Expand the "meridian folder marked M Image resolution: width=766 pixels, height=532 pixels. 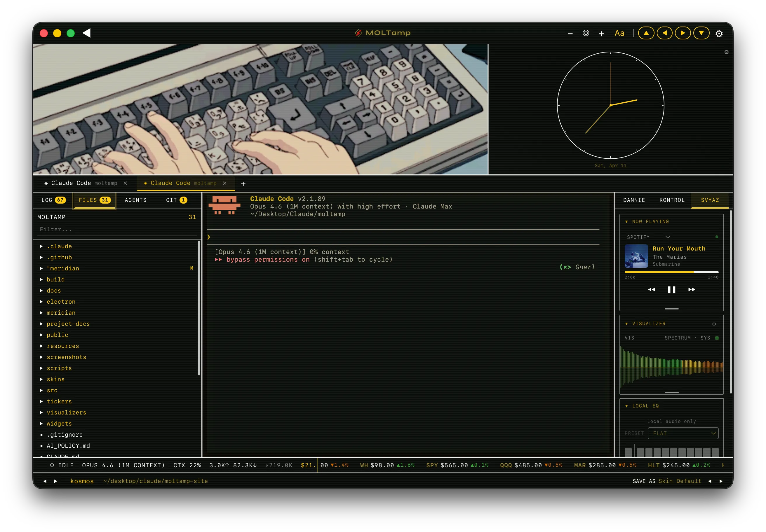[117, 268]
